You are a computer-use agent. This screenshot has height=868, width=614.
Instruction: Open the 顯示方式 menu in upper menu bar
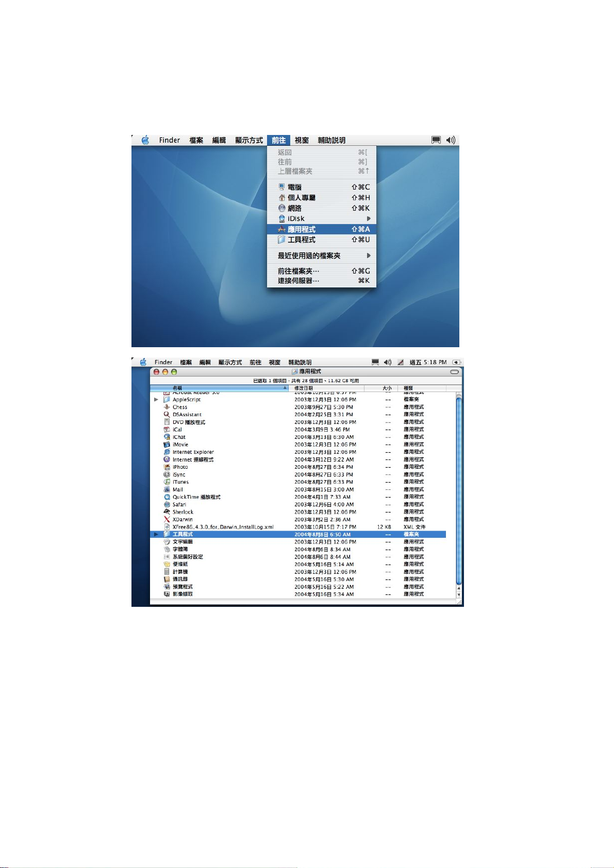tap(249, 140)
